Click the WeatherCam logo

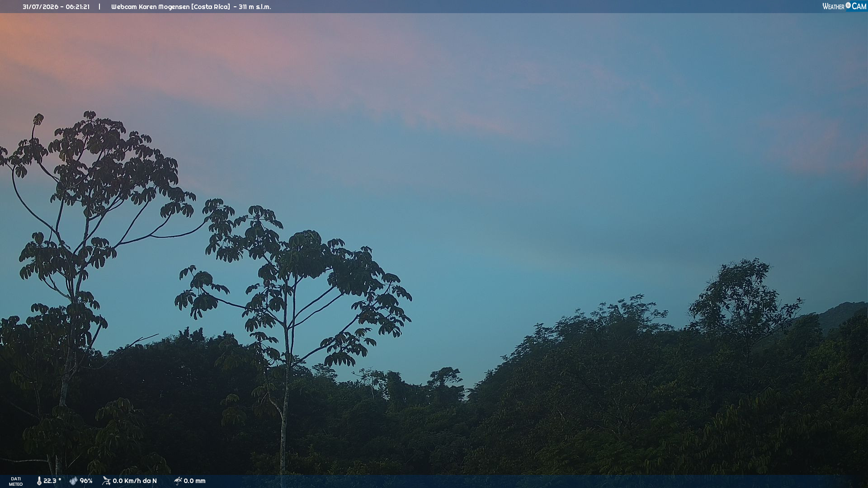[x=844, y=6]
